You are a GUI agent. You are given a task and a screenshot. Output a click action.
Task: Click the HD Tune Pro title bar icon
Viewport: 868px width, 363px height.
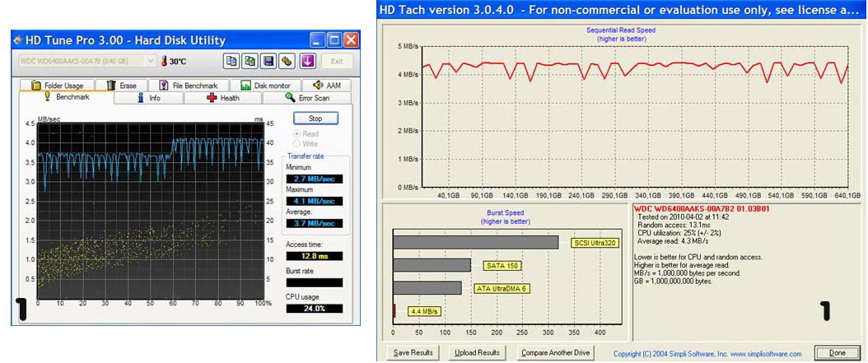[18, 40]
